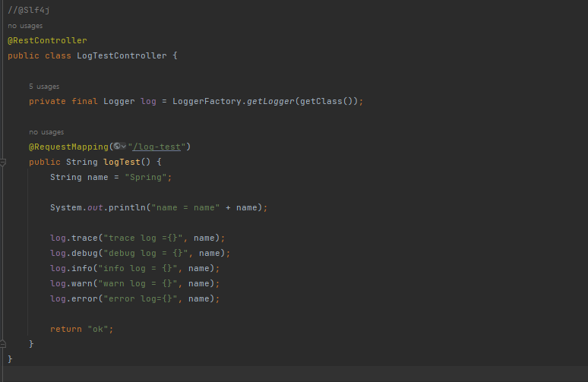Click the closing fold marker of logTest
The height and width of the screenshot is (382, 588).
pyautogui.click(x=2, y=344)
